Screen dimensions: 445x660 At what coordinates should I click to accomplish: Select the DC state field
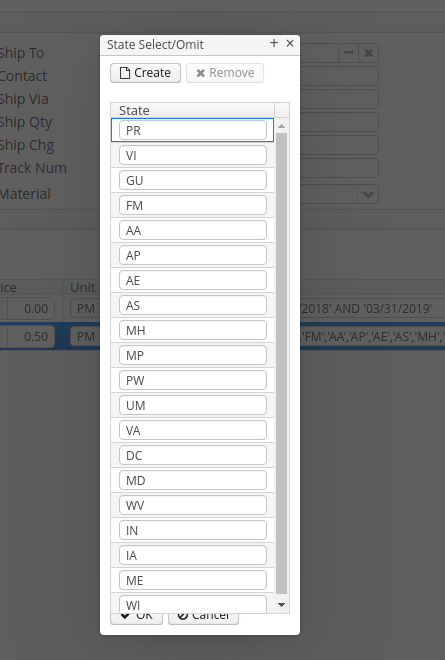(193, 455)
